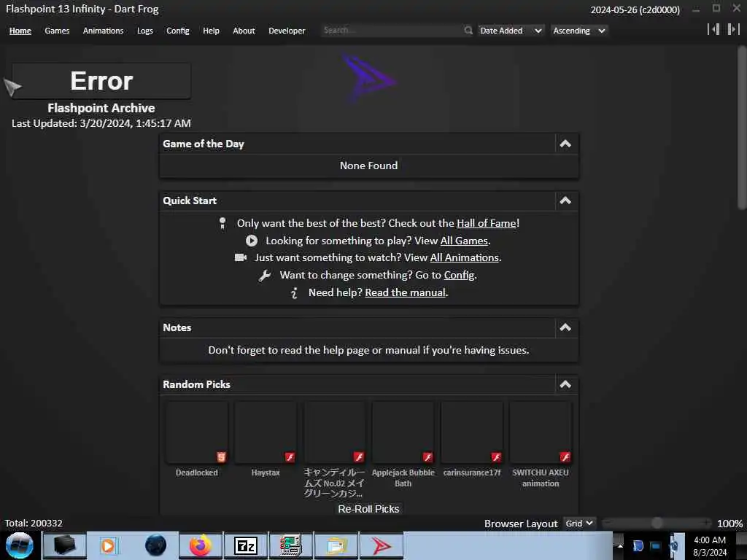Collapse the Quick Start section
Viewport: 747px width, 560px height.
coord(565,201)
